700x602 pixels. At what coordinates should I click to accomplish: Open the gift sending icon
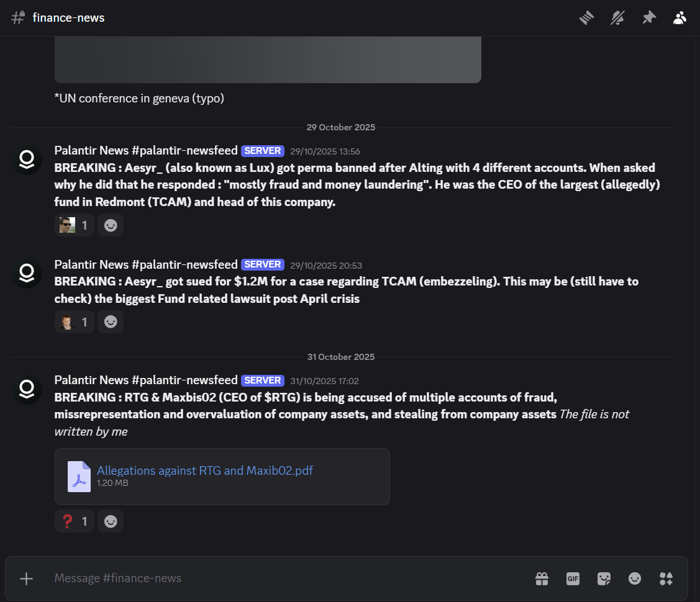[x=542, y=578]
